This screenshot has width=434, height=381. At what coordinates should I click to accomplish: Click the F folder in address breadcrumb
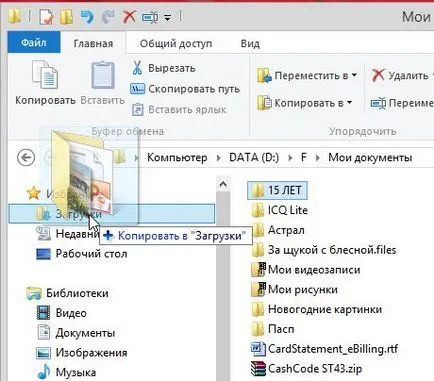[303, 157]
